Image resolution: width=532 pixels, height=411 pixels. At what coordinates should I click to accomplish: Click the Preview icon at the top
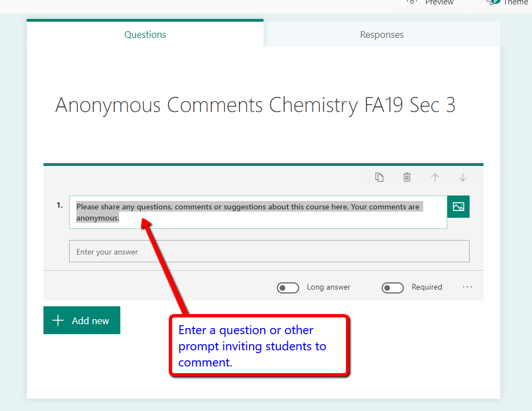[412, 2]
